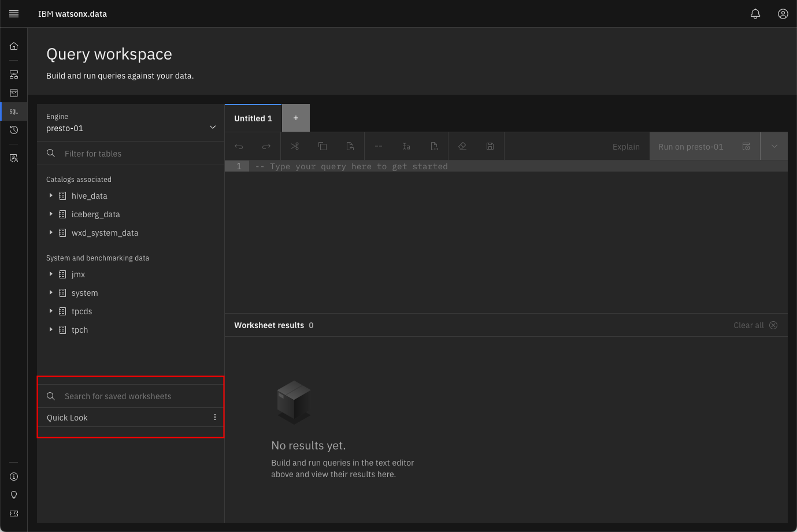Select the tpcds catalog label
This screenshot has width=797, height=532.
tap(81, 311)
